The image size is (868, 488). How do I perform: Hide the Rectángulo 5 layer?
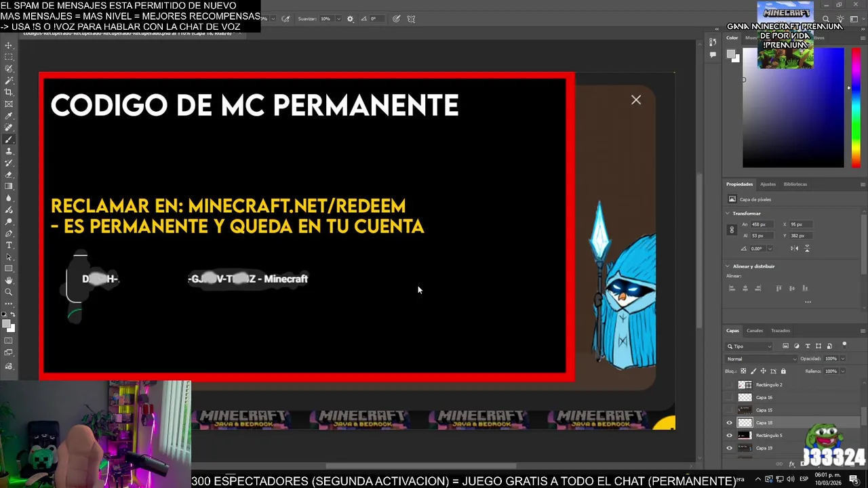(x=730, y=435)
